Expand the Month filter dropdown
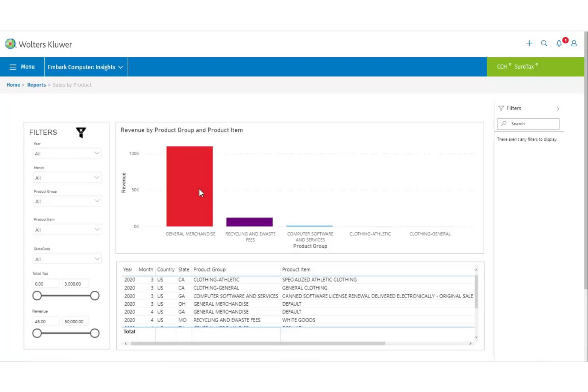 click(67, 178)
